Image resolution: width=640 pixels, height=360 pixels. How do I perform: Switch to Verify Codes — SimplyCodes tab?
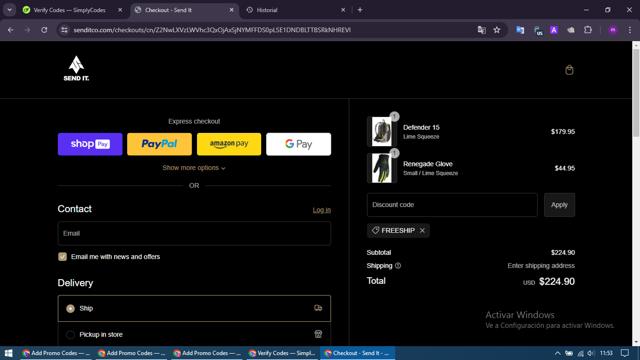(69, 10)
